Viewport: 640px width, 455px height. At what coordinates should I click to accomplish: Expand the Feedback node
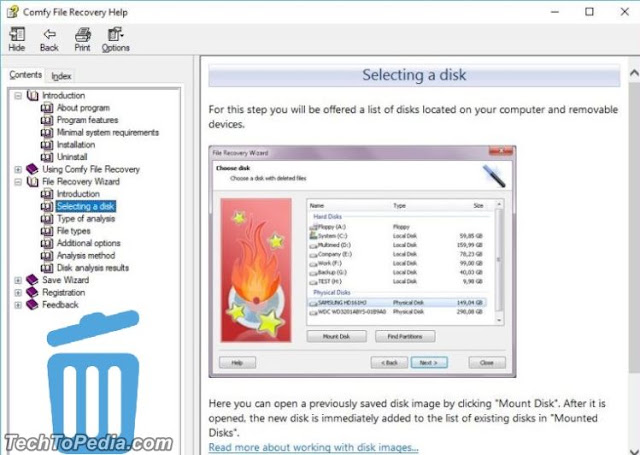pyautogui.click(x=18, y=305)
